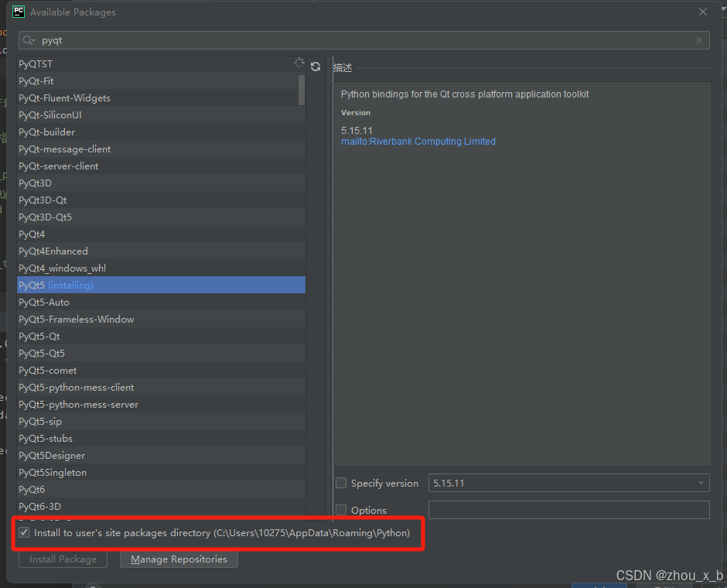Click the search magnifier icon

29,40
